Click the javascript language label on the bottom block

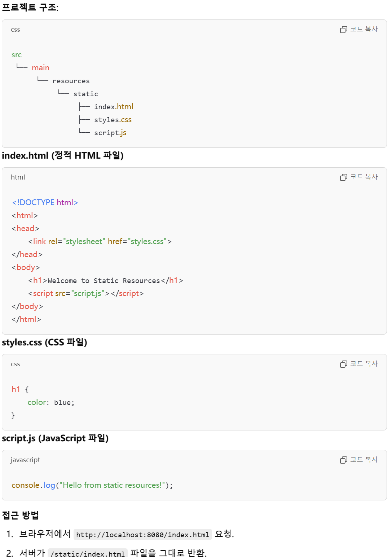25,460
